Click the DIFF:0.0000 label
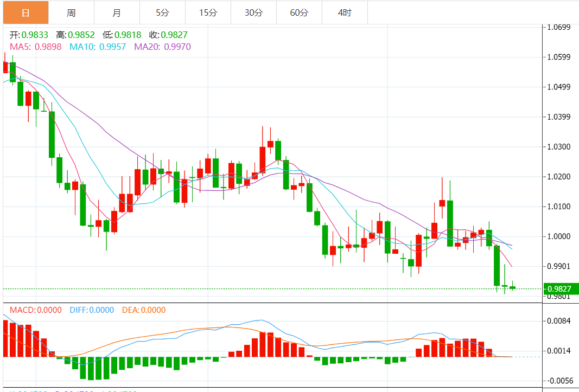 coord(92,310)
